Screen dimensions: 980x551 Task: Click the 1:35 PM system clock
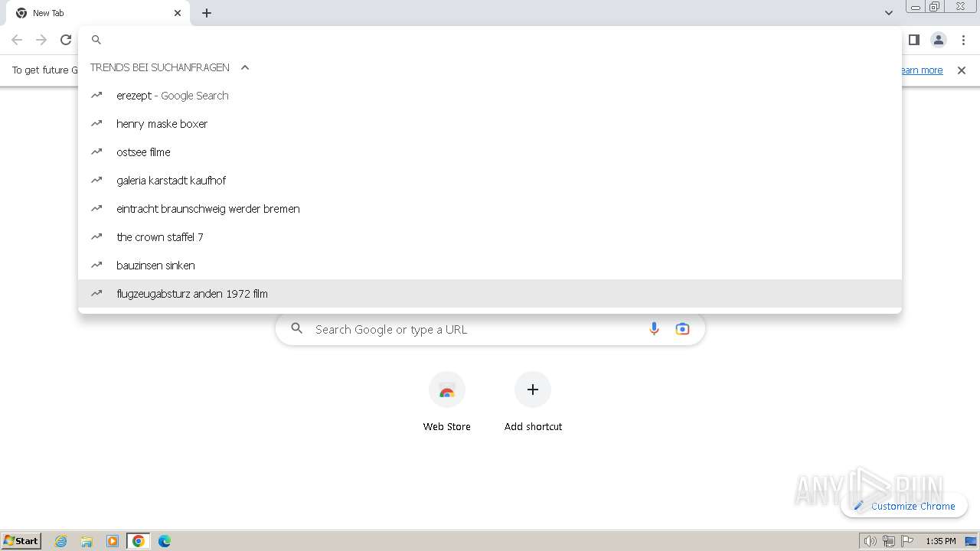(941, 541)
